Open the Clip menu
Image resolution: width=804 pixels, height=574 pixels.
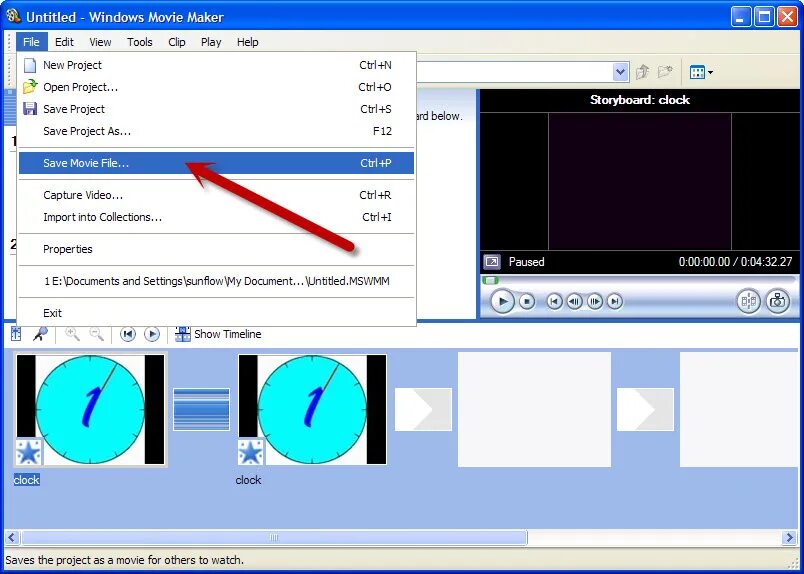coord(177,42)
